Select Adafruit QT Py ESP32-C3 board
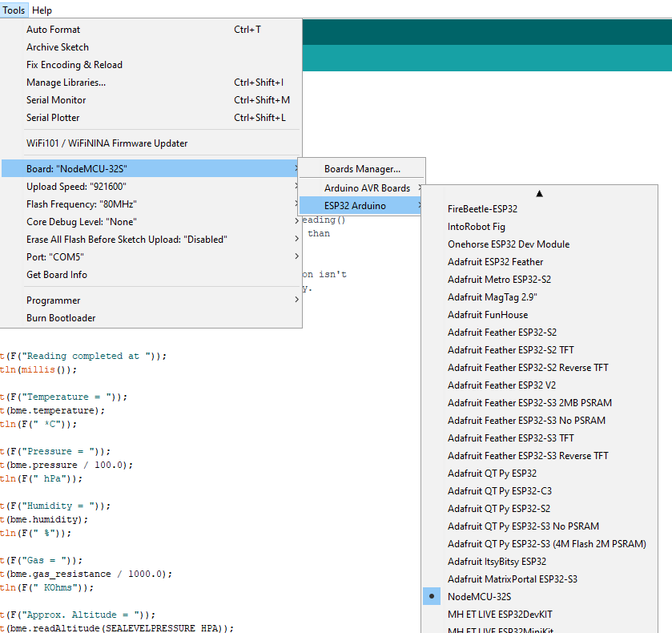Viewport: 672px width, 633px height. (x=540, y=490)
